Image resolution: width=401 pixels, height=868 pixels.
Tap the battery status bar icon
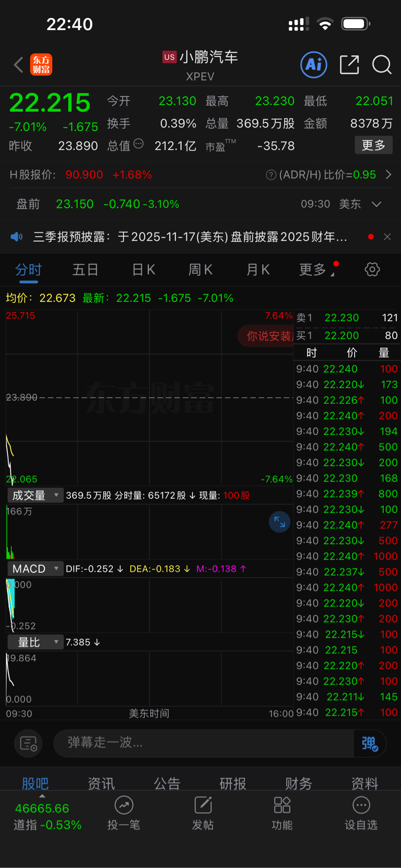(356, 24)
